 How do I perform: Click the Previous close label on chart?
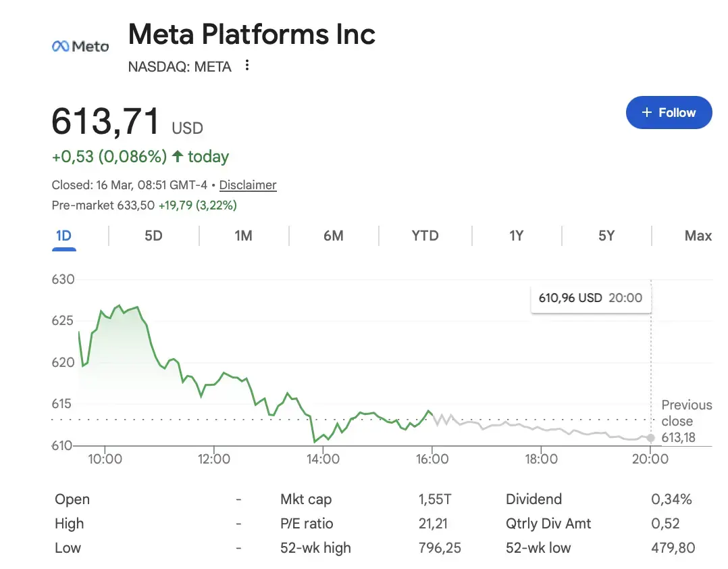coord(686,413)
